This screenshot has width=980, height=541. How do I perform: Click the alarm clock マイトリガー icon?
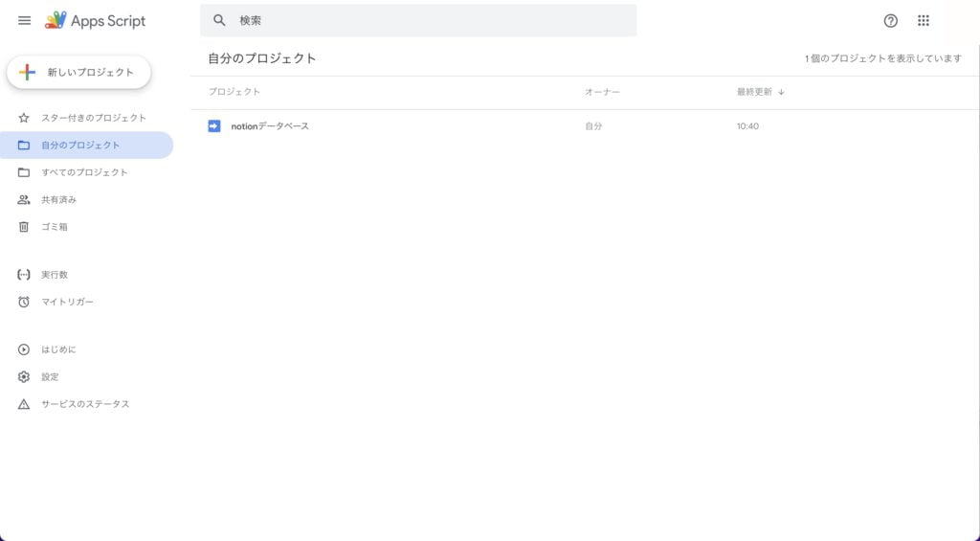point(24,302)
